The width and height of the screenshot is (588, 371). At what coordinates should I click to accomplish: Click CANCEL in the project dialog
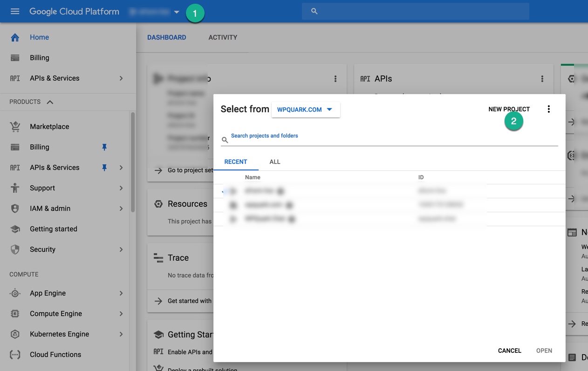click(x=510, y=351)
